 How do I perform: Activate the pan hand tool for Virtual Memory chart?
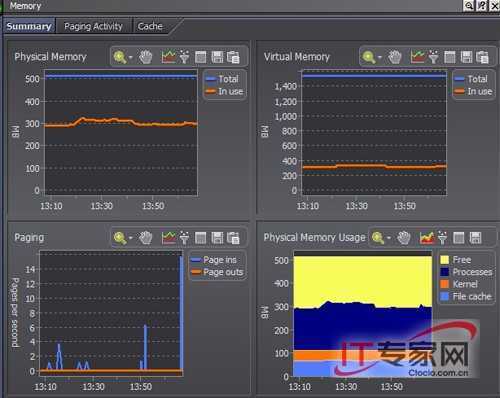coord(395,57)
